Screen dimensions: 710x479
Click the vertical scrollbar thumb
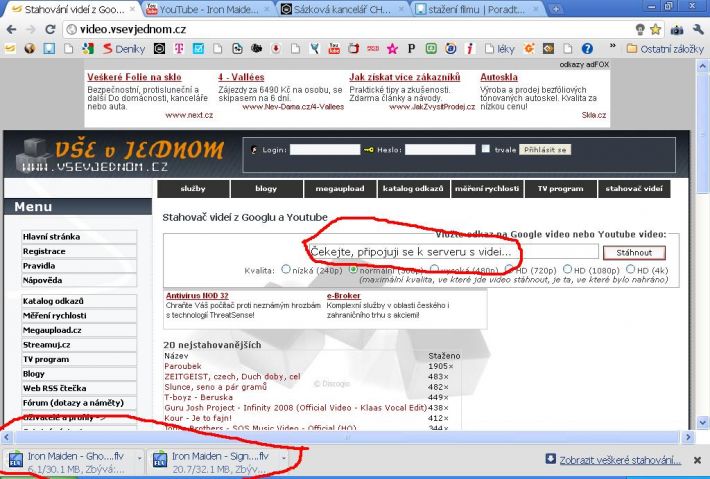pos(702,133)
